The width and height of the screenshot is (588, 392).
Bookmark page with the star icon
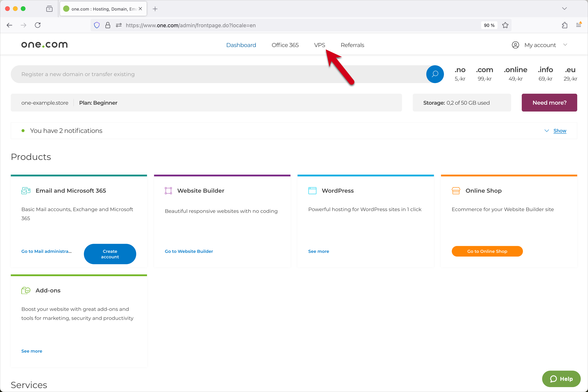point(505,25)
